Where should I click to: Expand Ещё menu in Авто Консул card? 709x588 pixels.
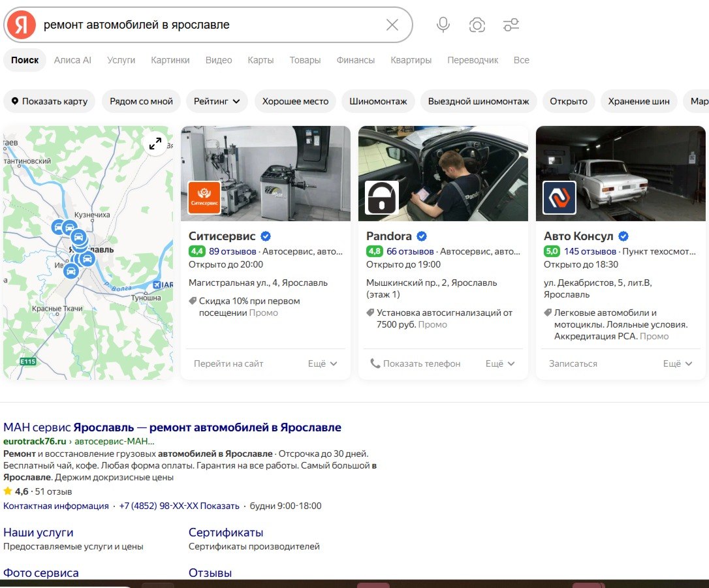[x=678, y=364]
